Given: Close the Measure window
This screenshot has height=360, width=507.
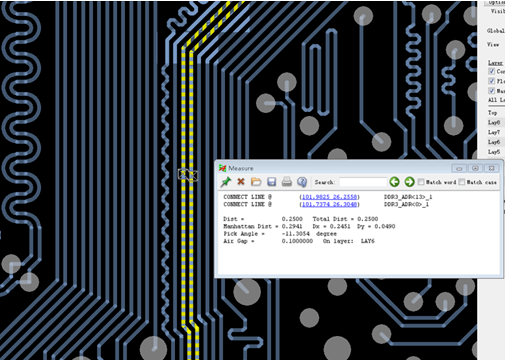Looking at the screenshot, I should (x=491, y=168).
